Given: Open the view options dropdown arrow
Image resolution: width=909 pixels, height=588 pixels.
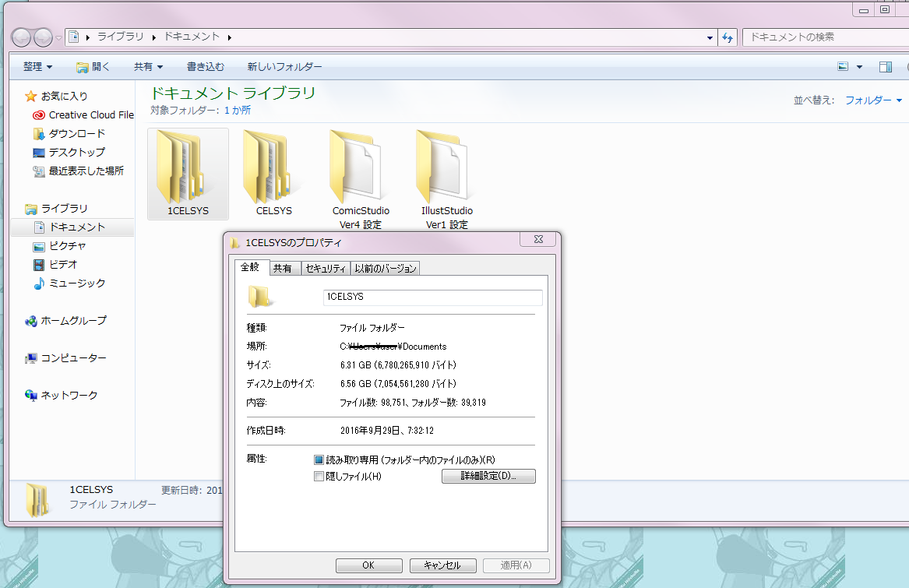Looking at the screenshot, I should pyautogui.click(x=859, y=67).
